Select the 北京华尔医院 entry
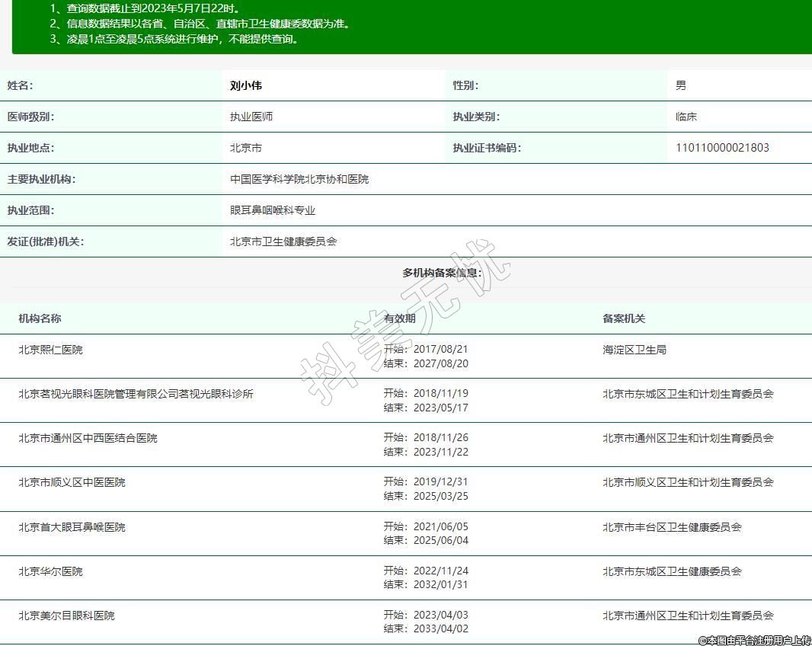This screenshot has height=646, width=812. coord(50,571)
